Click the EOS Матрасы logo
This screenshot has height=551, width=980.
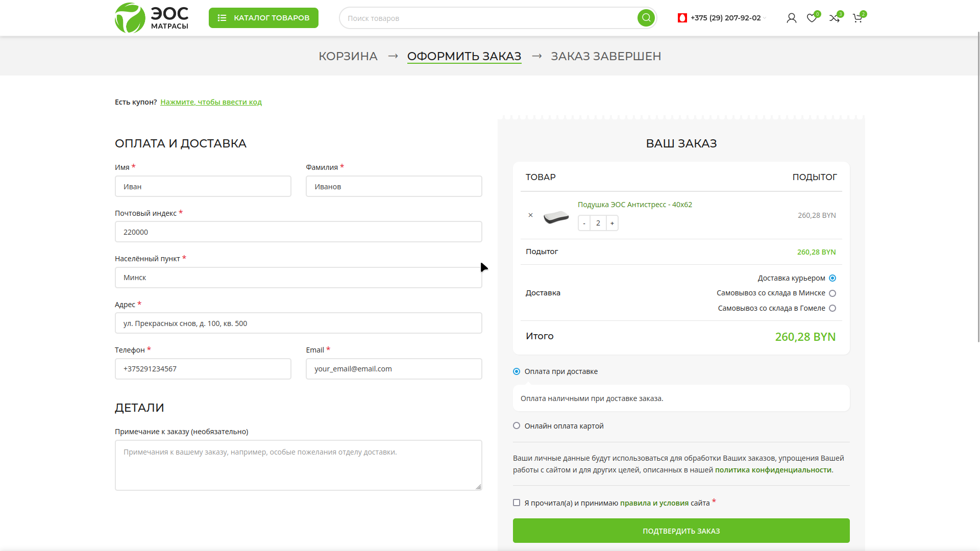point(152,18)
